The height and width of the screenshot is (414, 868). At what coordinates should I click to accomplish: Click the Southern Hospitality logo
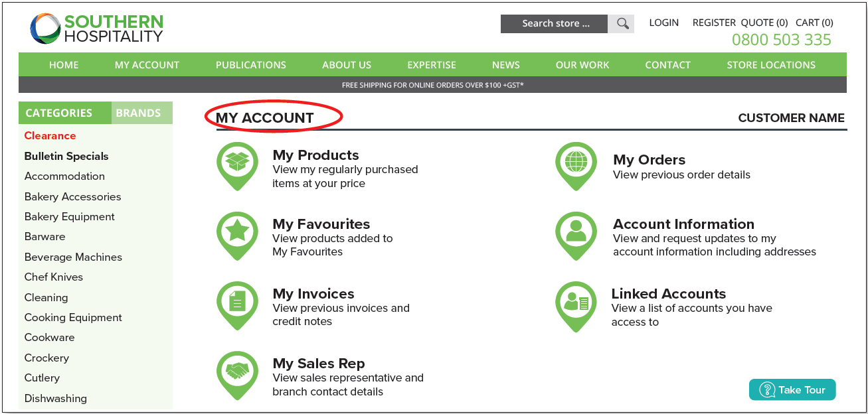pos(96,29)
